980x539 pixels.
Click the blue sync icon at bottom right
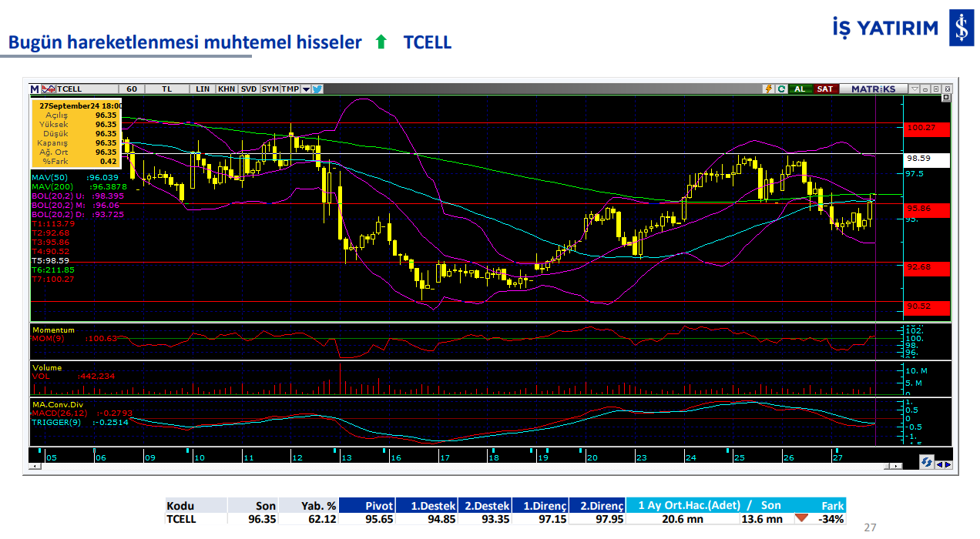927,462
